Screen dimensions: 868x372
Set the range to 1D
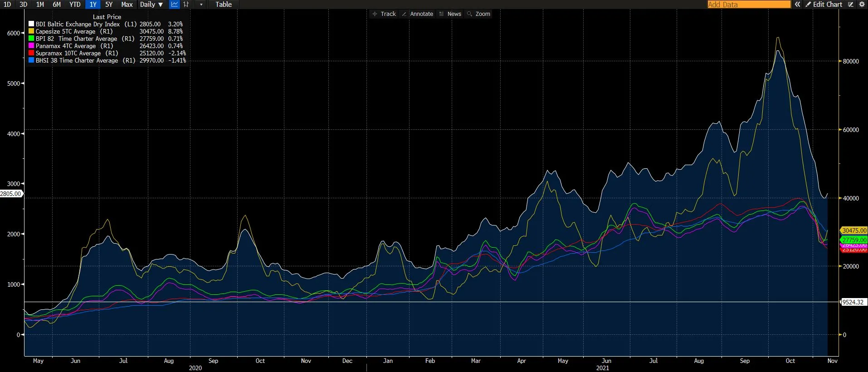click(7, 5)
